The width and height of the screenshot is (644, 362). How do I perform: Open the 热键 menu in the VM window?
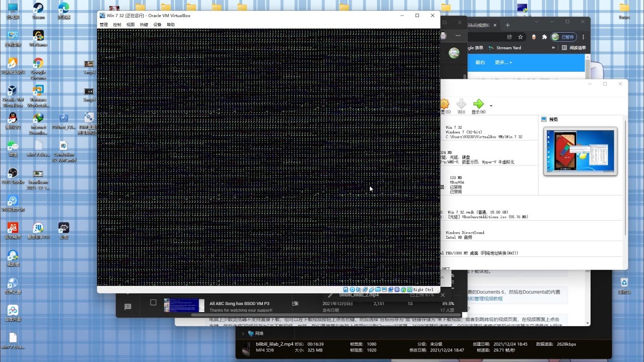point(144,25)
